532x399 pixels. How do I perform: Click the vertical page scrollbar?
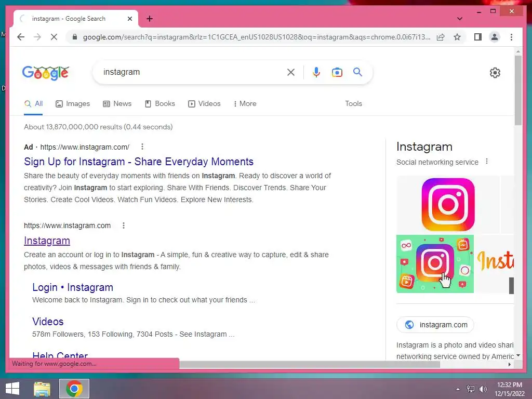518,90
